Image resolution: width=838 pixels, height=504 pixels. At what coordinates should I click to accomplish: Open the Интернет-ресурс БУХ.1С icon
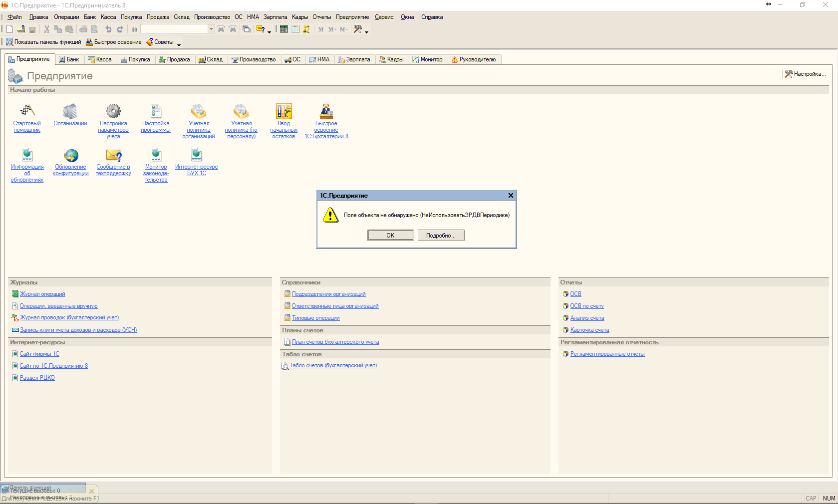click(x=197, y=155)
